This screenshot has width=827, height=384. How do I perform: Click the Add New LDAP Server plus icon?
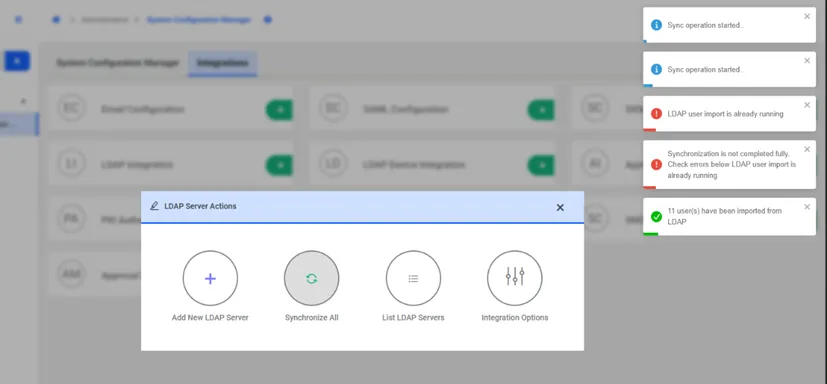click(x=210, y=279)
